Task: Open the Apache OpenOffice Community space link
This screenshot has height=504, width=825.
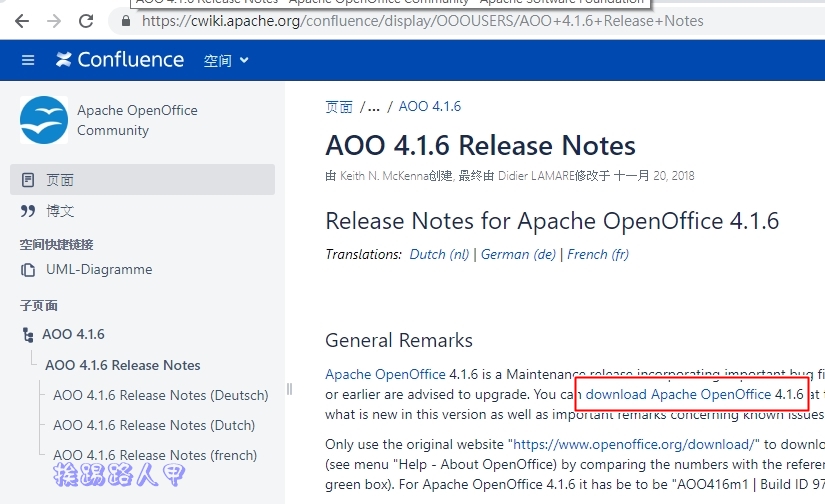Action: 137,120
